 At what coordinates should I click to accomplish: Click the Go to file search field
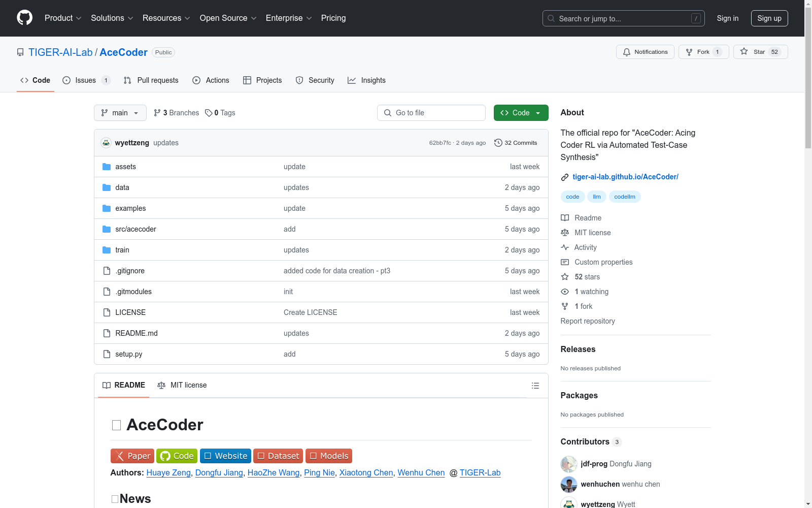[x=431, y=113]
